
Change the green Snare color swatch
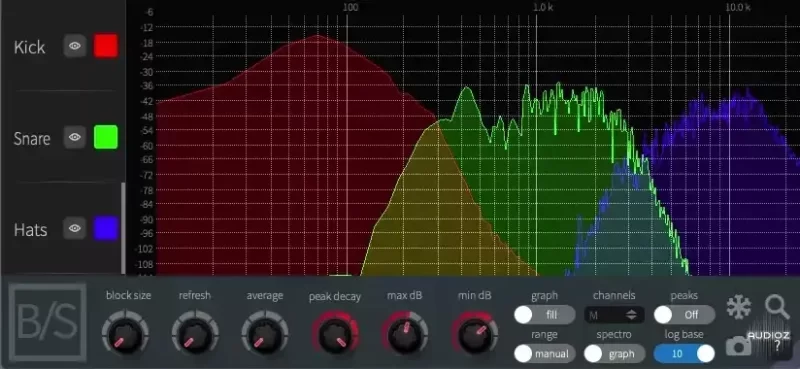point(106,137)
